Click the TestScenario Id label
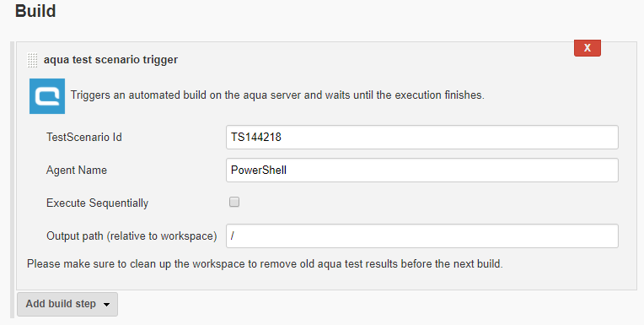644x325 pixels. click(x=83, y=137)
